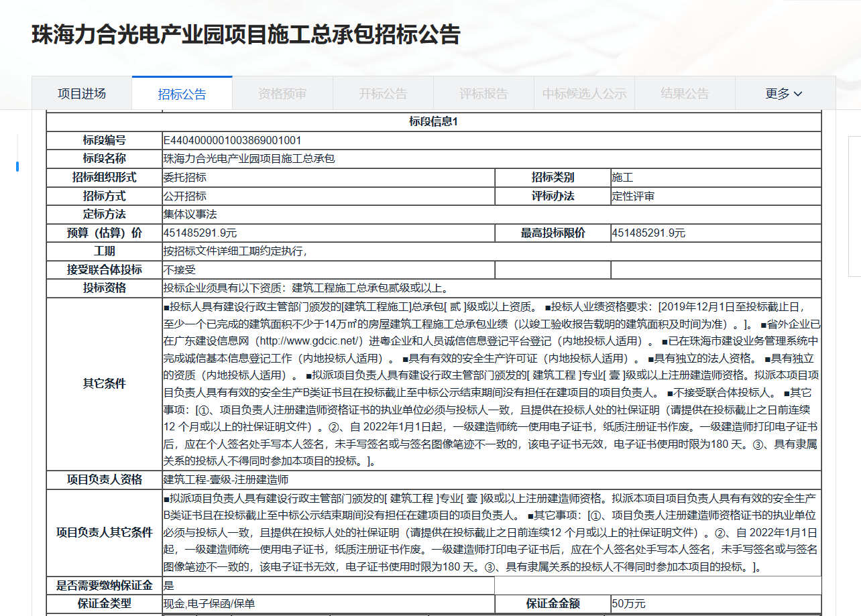Click the 预算（估算）价 amount value
The width and height of the screenshot is (861, 616).
200,233
